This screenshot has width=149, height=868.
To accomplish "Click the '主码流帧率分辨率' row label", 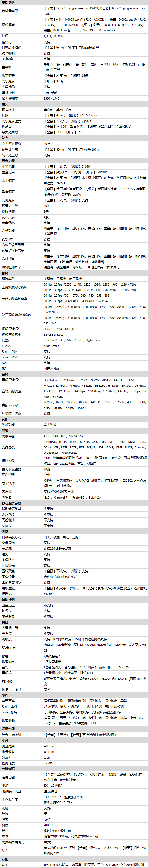I will (x=15, y=287).
